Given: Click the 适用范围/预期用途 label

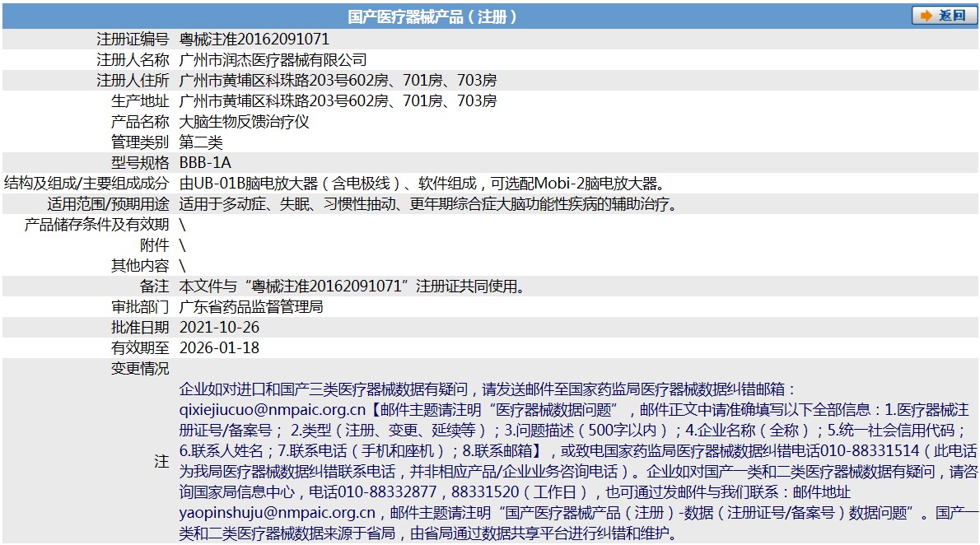Looking at the screenshot, I should pyautogui.click(x=108, y=203).
